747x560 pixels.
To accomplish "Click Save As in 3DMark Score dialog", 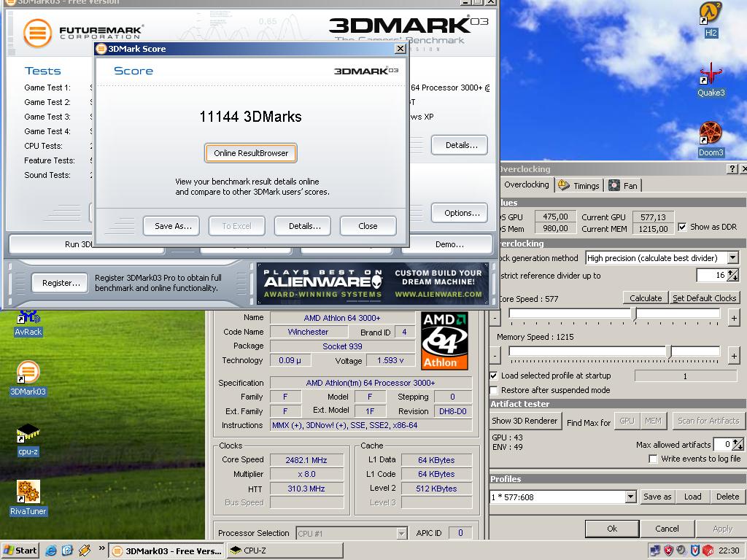I will click(x=171, y=226).
